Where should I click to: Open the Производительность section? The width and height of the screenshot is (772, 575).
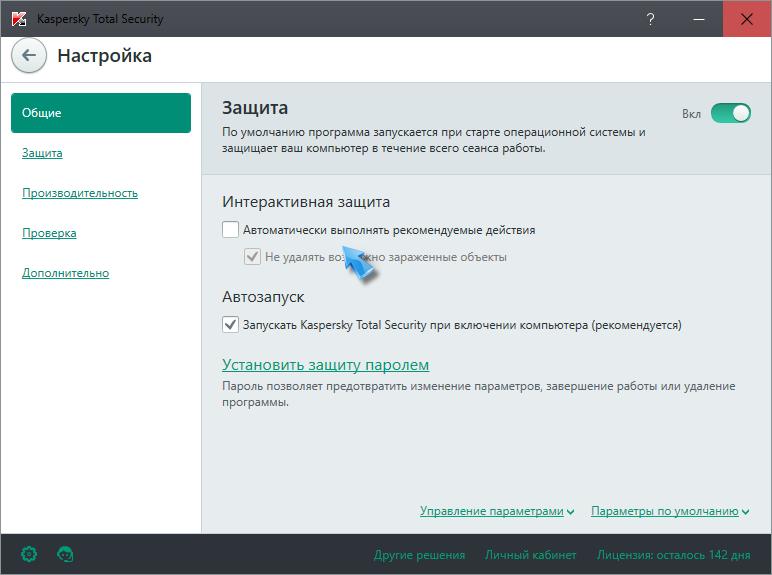pyautogui.click(x=80, y=193)
